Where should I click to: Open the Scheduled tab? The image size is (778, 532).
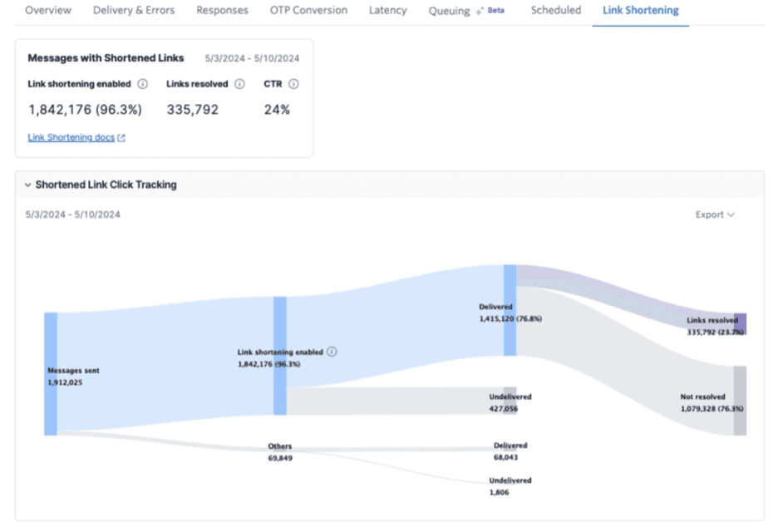point(555,10)
